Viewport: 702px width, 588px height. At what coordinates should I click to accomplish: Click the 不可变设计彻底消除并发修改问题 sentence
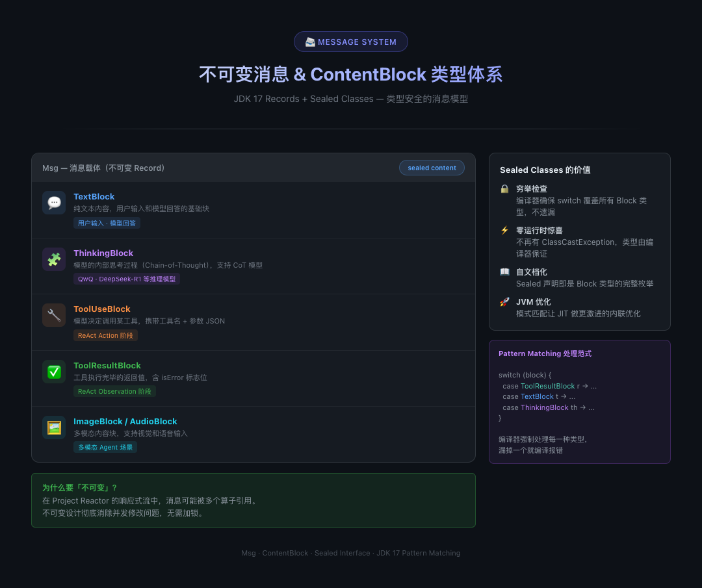click(x=124, y=513)
